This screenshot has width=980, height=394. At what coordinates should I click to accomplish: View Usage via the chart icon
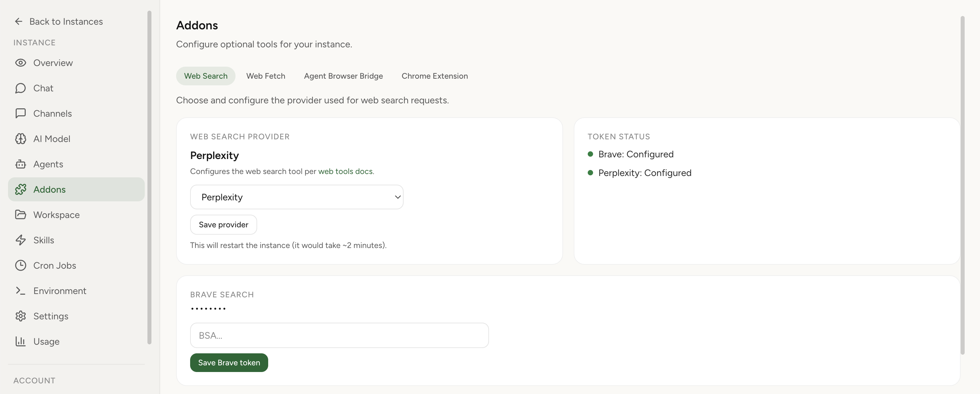[21, 341]
